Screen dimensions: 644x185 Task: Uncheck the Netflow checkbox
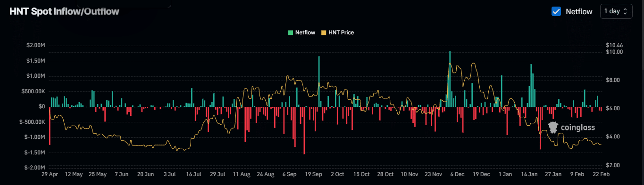556,11
